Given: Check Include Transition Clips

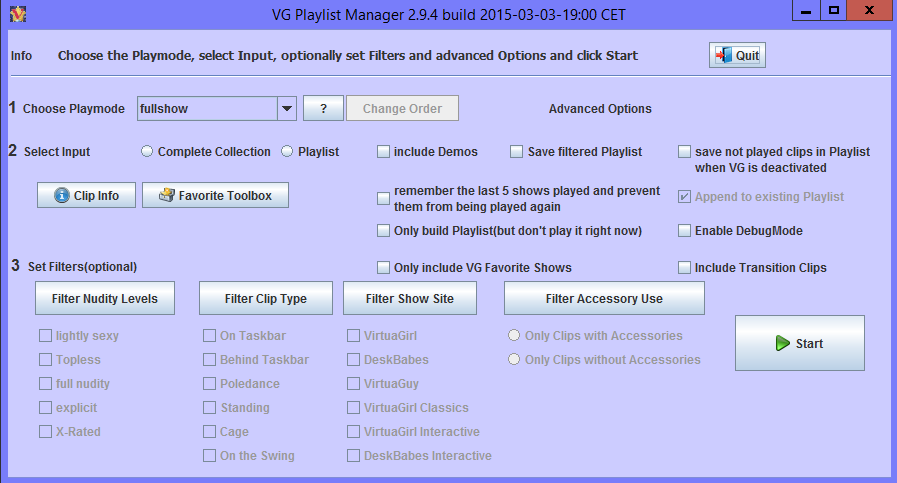Looking at the screenshot, I should (x=684, y=267).
